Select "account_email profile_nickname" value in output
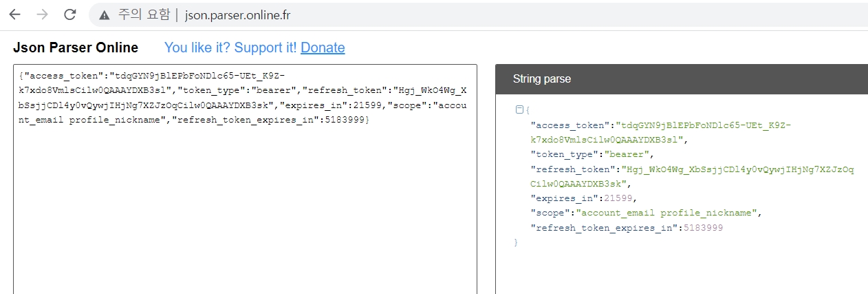 (x=666, y=213)
